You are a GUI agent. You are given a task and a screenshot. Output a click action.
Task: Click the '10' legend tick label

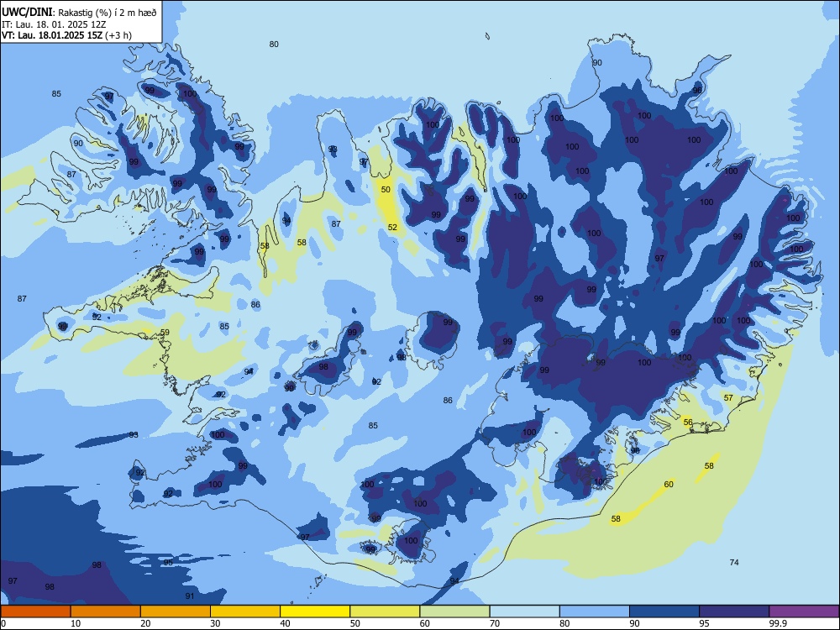click(76, 623)
